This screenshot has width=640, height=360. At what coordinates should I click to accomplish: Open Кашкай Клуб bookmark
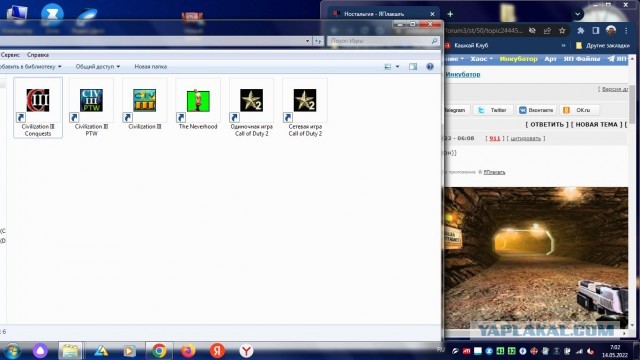tap(467, 46)
